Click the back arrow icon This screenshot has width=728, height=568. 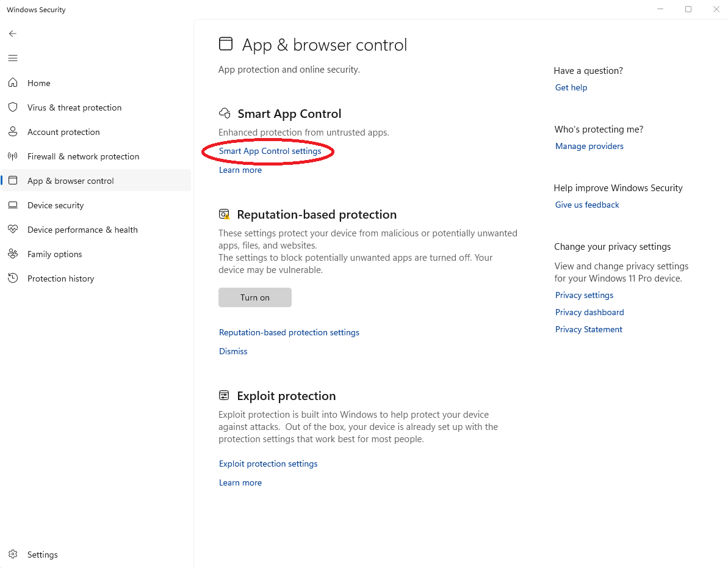13,34
